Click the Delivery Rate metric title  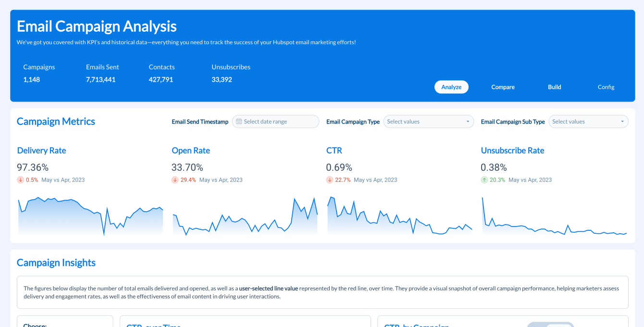click(x=42, y=151)
